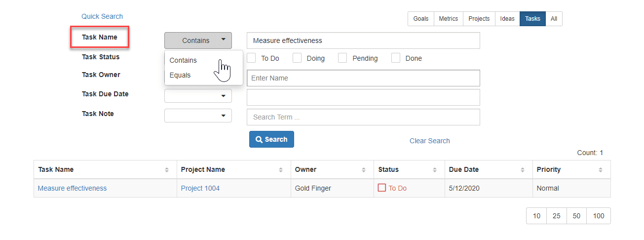The height and width of the screenshot is (240, 644).
Task: Open the Task Name Contains dropdown
Action: tap(198, 40)
